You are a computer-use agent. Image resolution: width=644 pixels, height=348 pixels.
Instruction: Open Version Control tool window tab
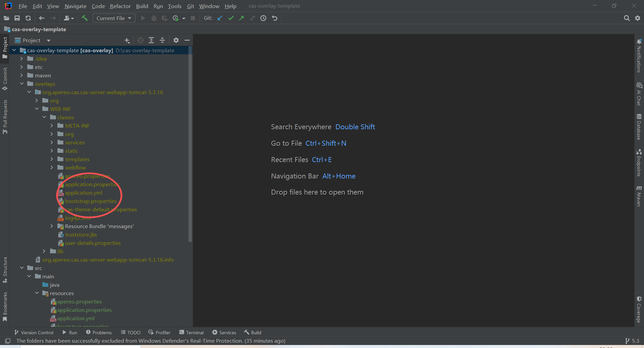[x=34, y=333]
